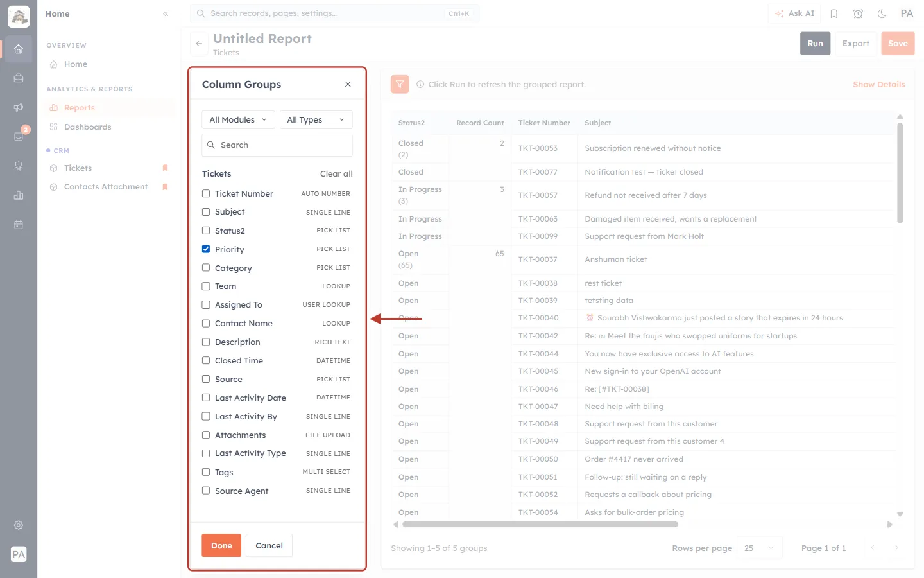Click the global search records field
The height and width of the screenshot is (578, 924).
click(334, 13)
